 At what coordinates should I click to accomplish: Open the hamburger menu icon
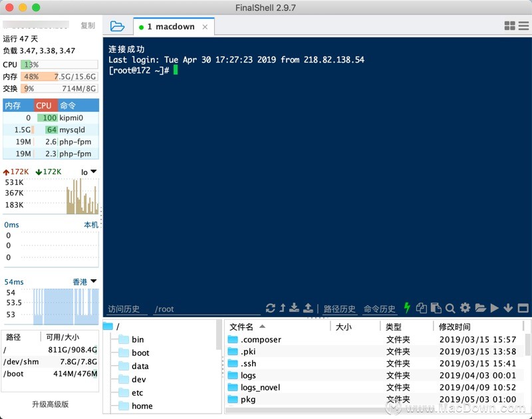[x=523, y=26]
